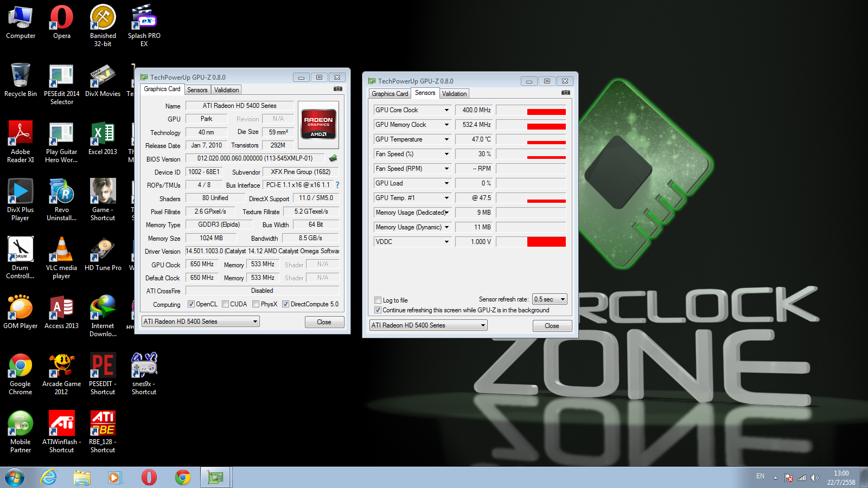
Task: Select GOM Player desktop icon
Action: (21, 312)
